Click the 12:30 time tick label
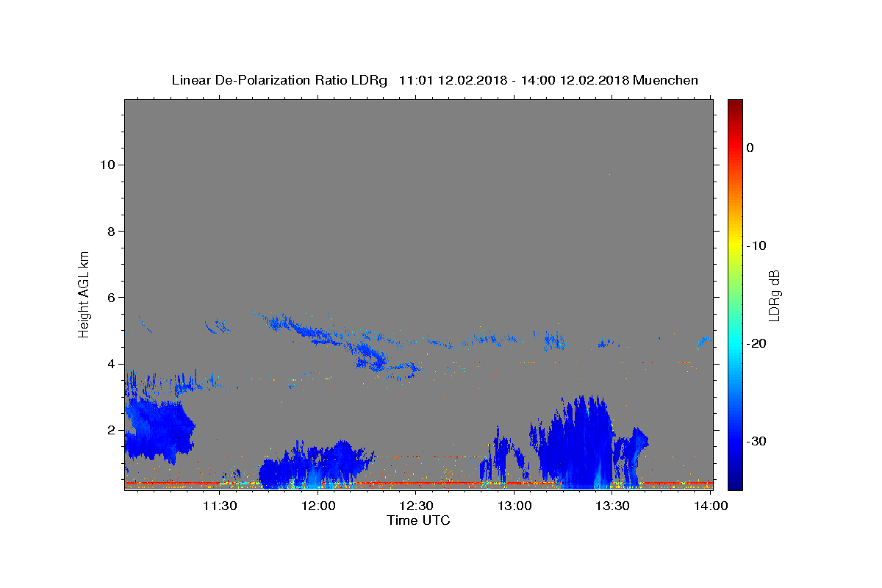 (417, 506)
